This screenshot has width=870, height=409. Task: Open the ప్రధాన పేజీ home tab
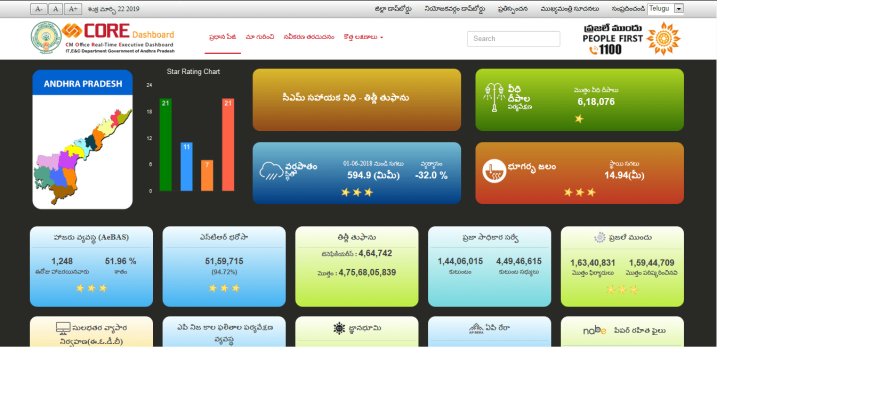point(222,37)
